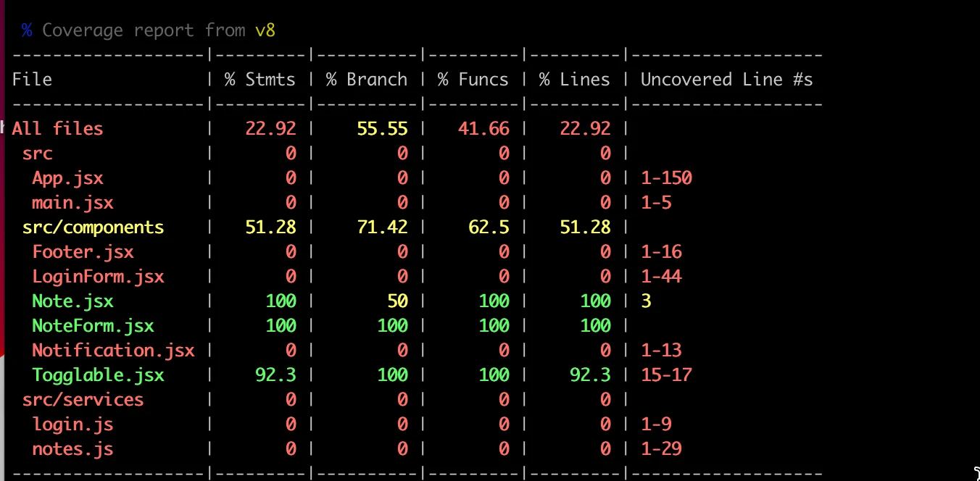The image size is (980, 481).
Task: Click the notes.js file name
Action: point(72,449)
